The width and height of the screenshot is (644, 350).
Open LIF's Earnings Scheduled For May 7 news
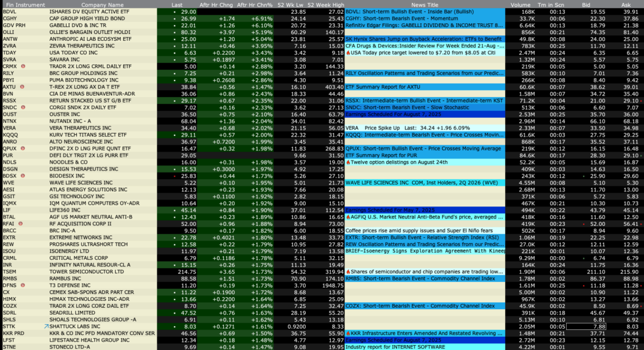pos(425,210)
